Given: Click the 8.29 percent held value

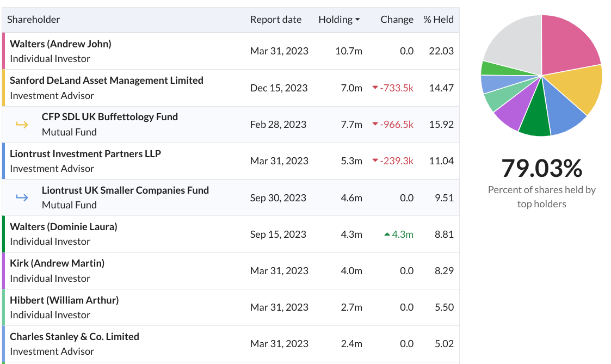Looking at the screenshot, I should click(444, 271).
